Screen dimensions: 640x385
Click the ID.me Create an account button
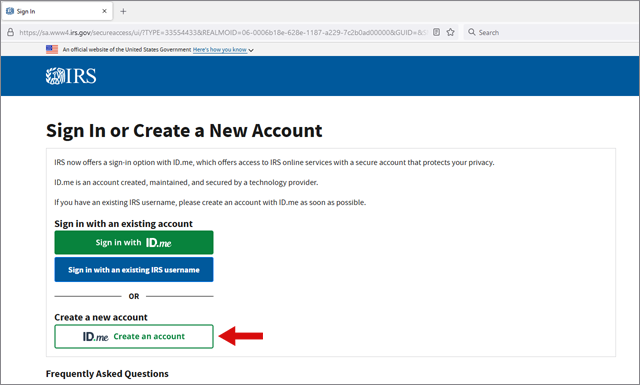pyautogui.click(x=134, y=336)
